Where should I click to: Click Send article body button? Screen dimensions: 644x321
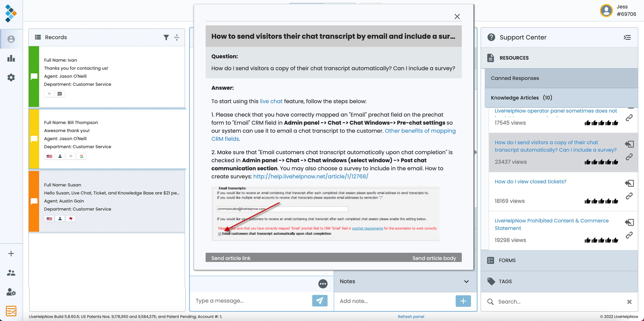click(x=434, y=258)
